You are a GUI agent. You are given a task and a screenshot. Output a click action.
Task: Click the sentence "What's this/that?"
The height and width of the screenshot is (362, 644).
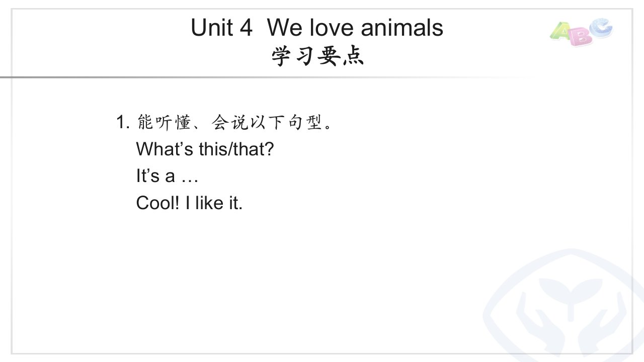pyautogui.click(x=204, y=149)
